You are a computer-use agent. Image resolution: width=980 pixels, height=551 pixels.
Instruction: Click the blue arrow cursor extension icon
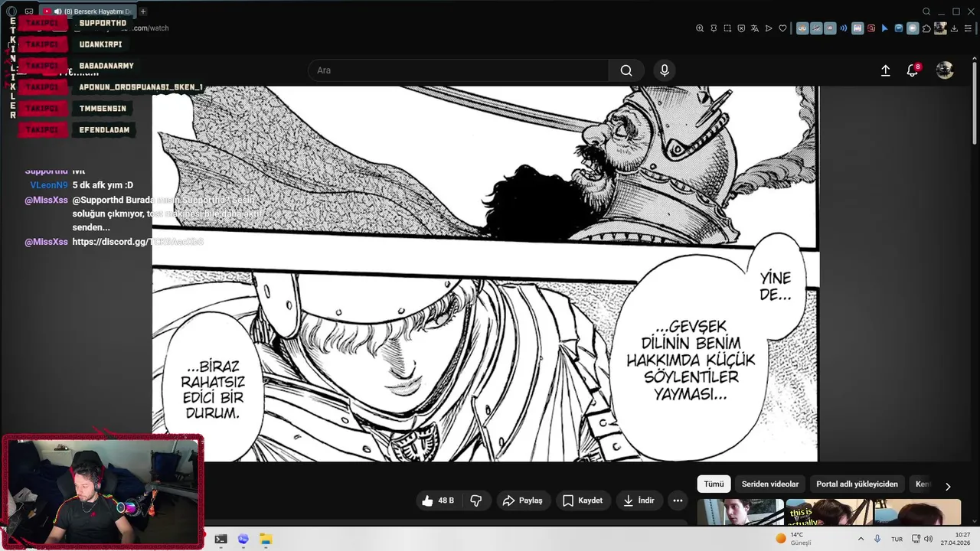(885, 28)
